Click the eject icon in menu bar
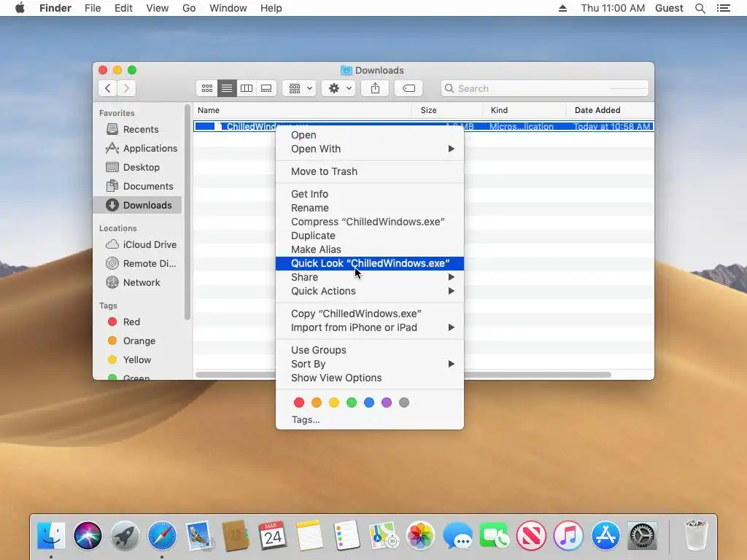Image resolution: width=747 pixels, height=560 pixels. point(562,8)
